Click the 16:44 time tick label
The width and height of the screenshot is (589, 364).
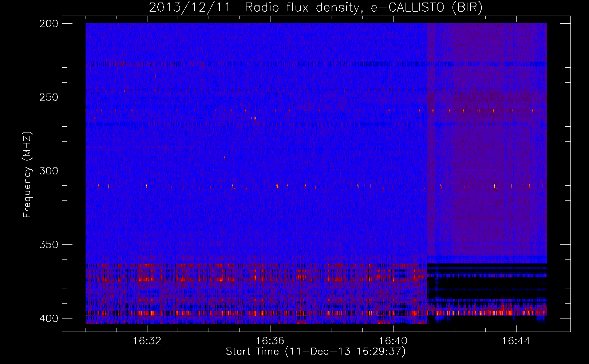[x=516, y=341]
